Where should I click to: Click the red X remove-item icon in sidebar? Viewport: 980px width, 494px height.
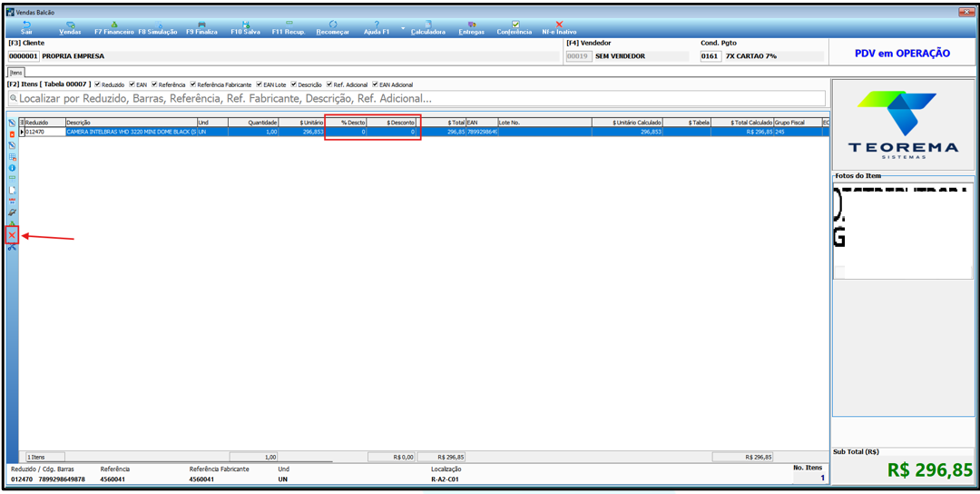12,235
